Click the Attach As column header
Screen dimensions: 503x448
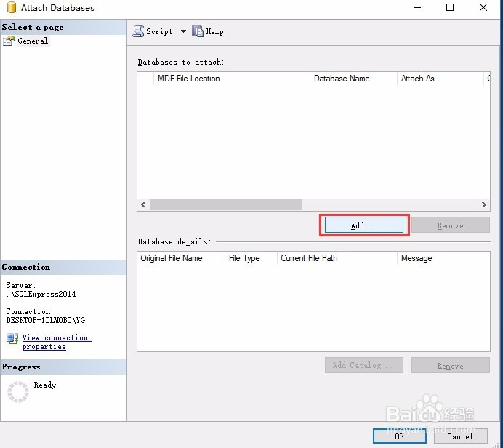440,79
